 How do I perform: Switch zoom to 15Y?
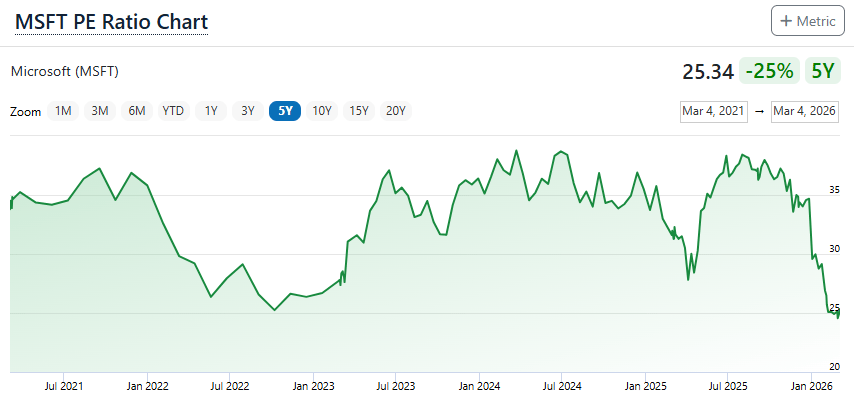click(x=359, y=111)
